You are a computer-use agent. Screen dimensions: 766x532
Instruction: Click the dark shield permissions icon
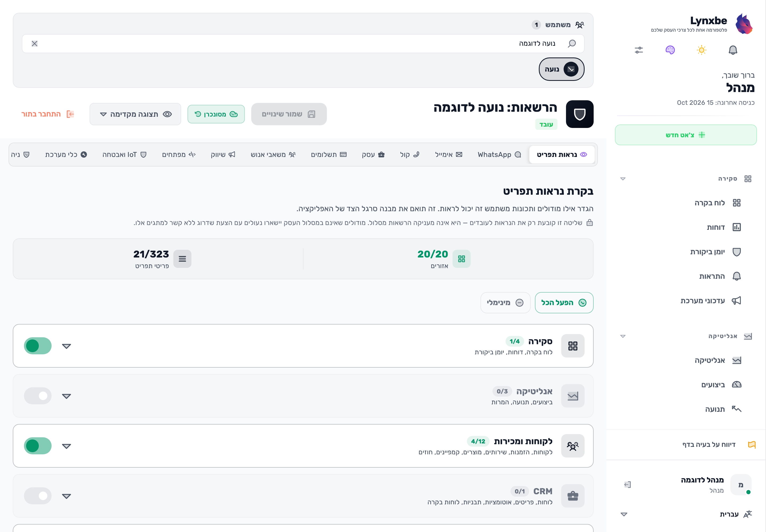(580, 114)
